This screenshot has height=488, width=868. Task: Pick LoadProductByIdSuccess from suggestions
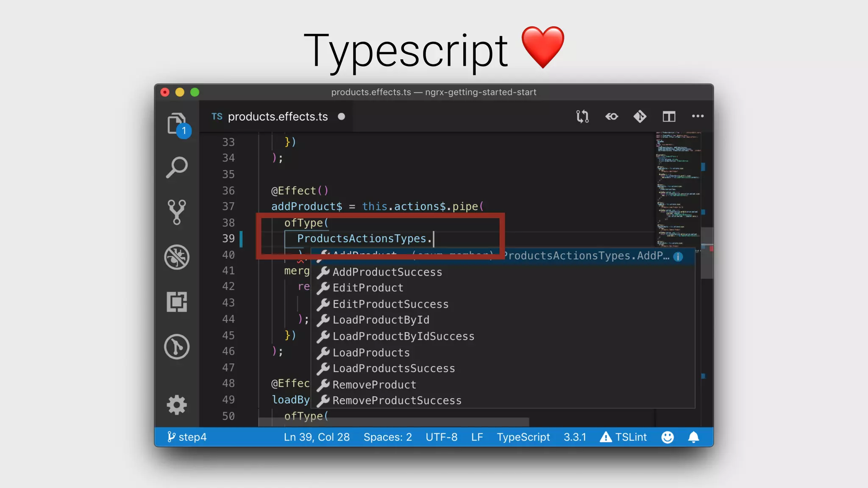coord(503,336)
